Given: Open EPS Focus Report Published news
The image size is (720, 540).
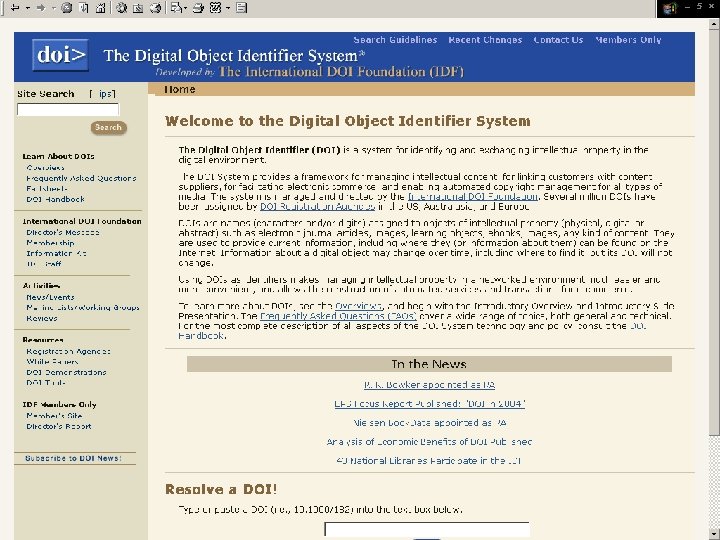Looking at the screenshot, I should tap(429, 404).
